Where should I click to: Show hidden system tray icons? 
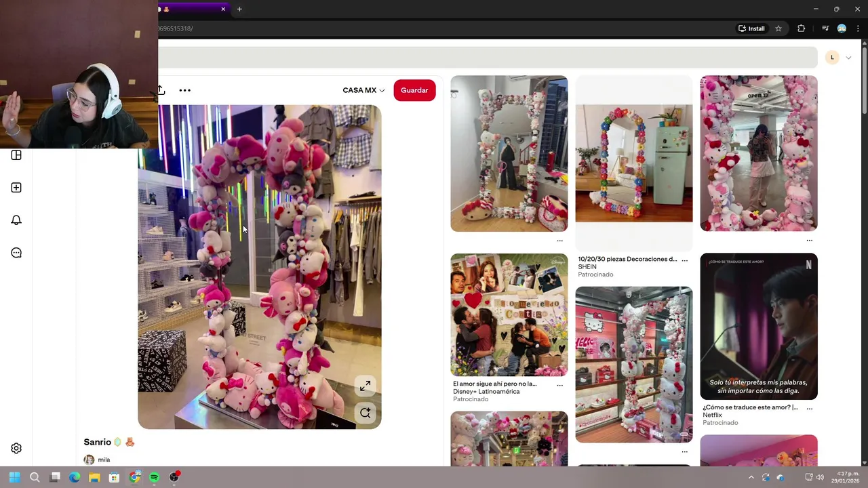click(751, 477)
